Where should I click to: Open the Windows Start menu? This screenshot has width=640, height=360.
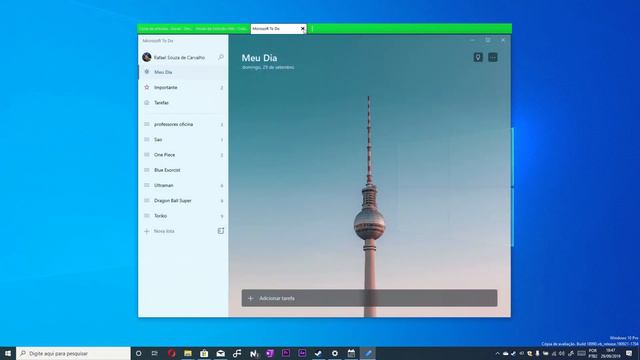[x=8, y=353]
